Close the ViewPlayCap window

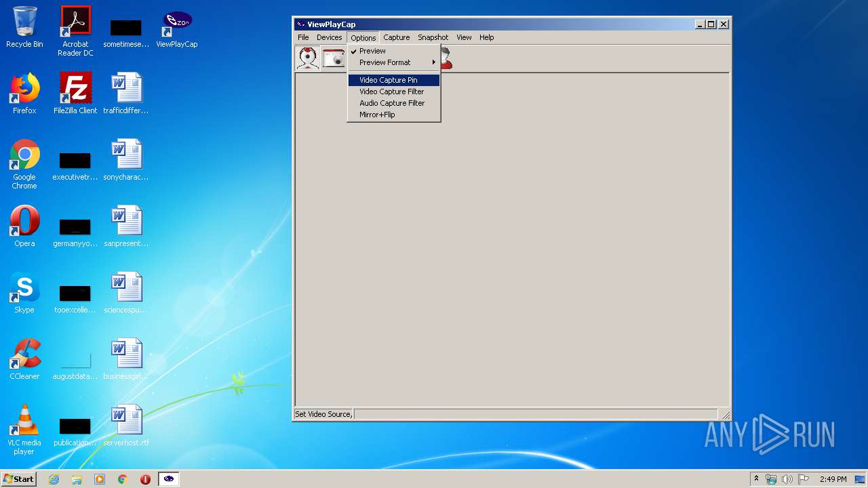[x=724, y=24]
